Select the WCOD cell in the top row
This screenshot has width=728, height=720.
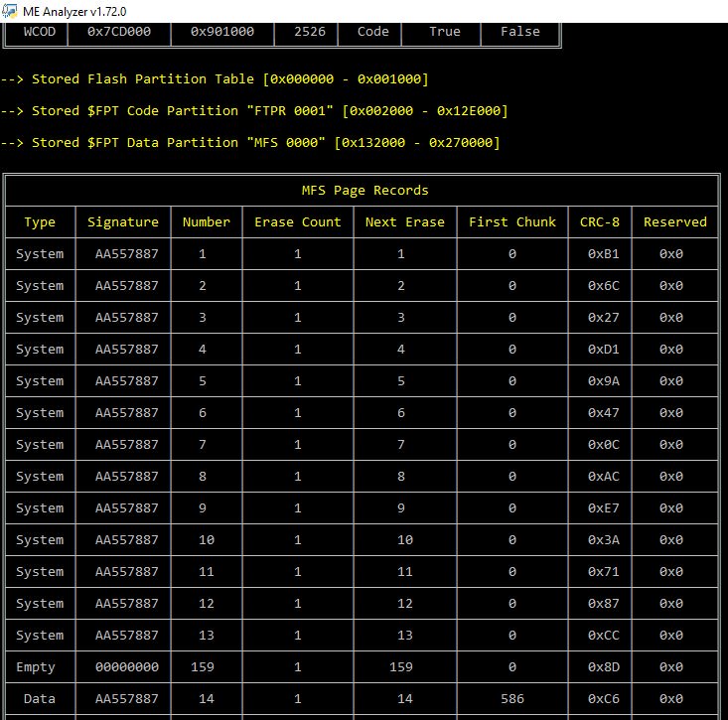coord(40,32)
